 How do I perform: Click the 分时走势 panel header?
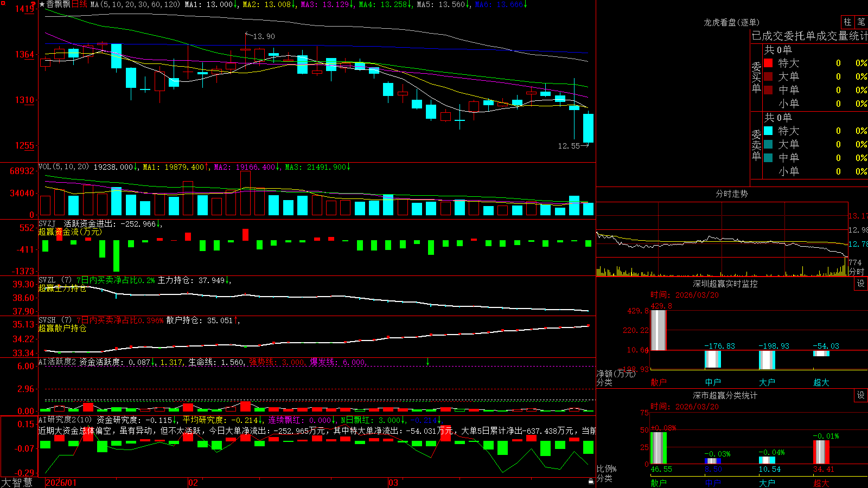pos(731,194)
